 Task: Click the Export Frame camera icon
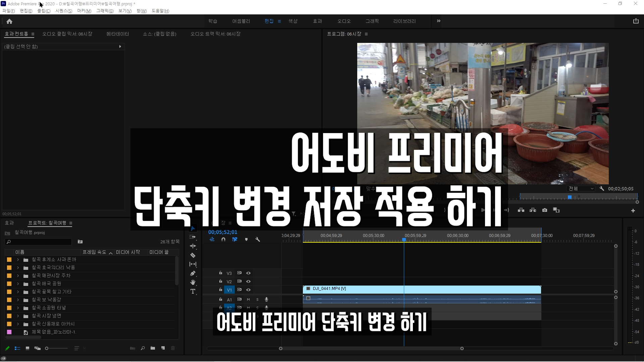pos(544,210)
